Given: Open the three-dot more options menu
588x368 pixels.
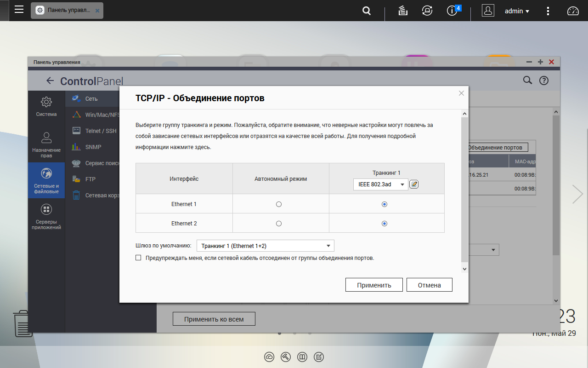Looking at the screenshot, I should tap(548, 11).
